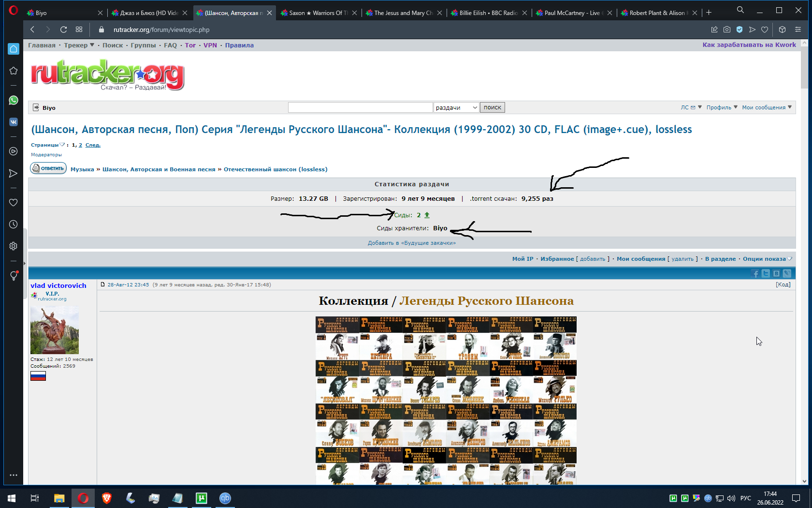
Task: Open sidebar three-dots setup menu
Action: [14, 475]
